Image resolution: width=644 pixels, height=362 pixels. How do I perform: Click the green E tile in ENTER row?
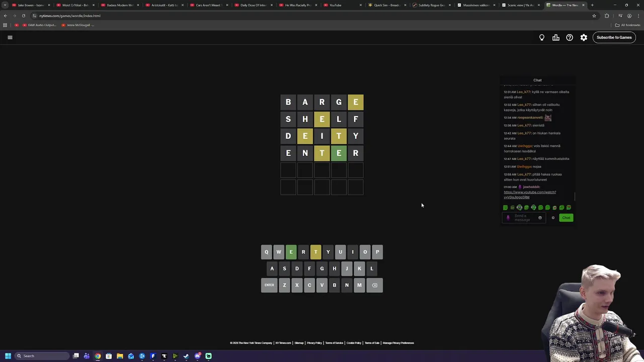tap(339, 153)
